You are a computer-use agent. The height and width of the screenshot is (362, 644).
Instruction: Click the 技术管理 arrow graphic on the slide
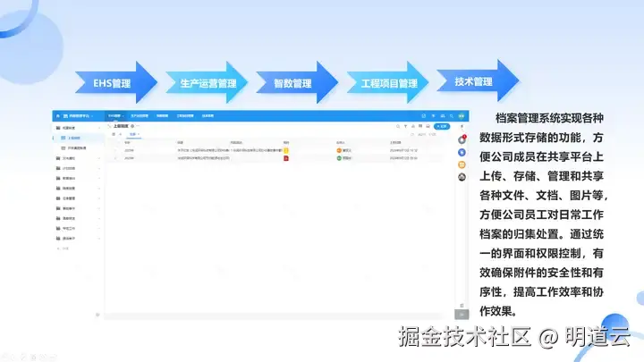(x=478, y=80)
